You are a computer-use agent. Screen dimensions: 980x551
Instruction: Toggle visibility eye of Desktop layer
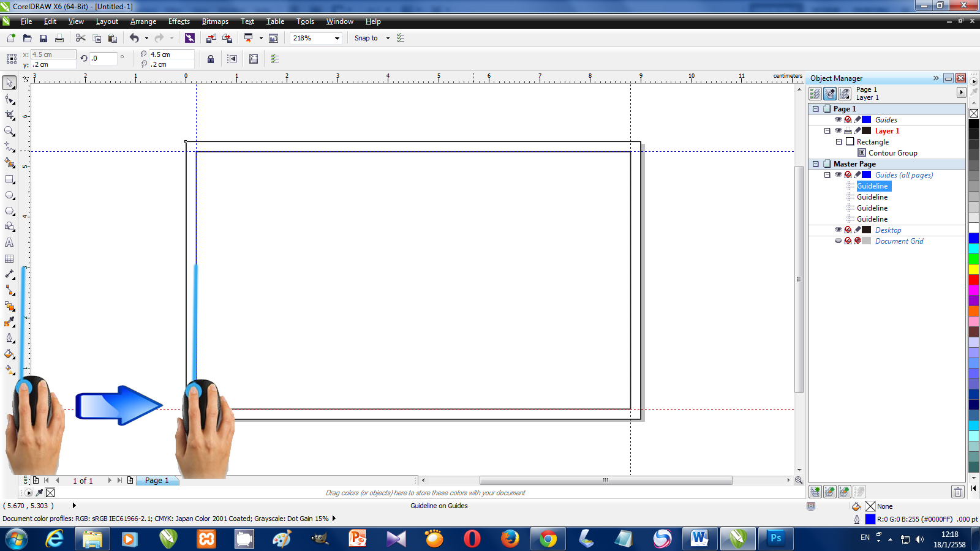[838, 230]
